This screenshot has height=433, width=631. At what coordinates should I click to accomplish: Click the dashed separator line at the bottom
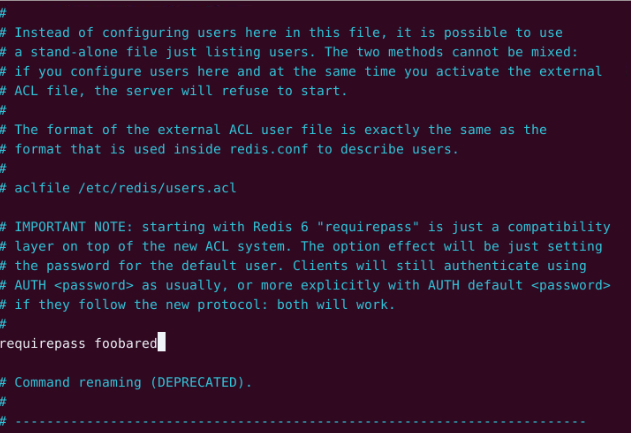point(300,421)
